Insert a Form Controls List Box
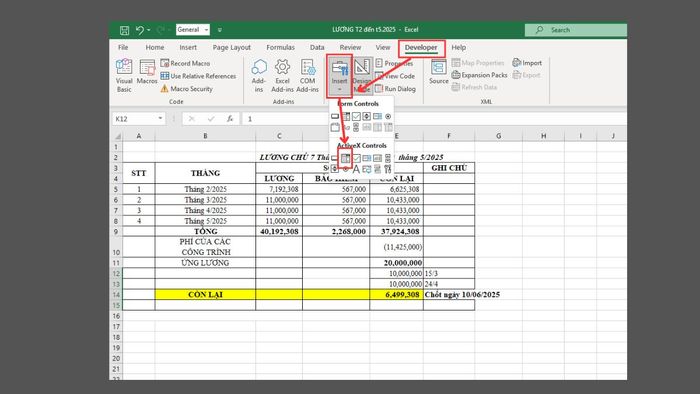700x394 pixels. 377,116
